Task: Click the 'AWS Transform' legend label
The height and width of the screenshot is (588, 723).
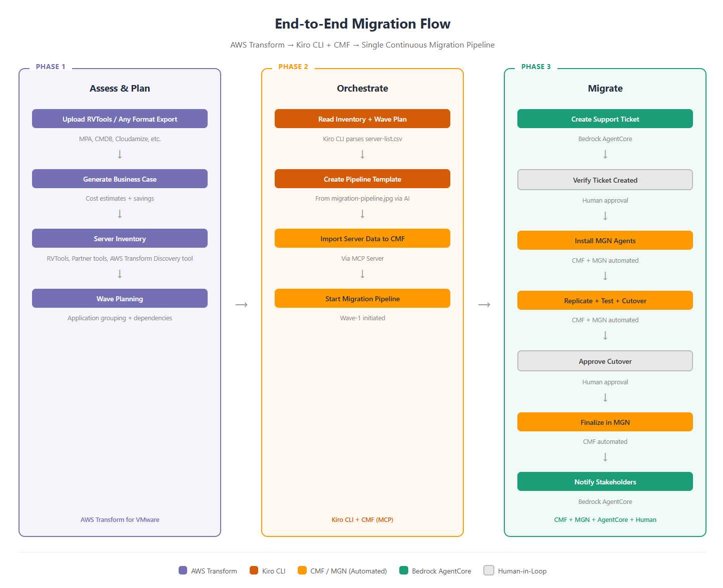Action: click(214, 571)
